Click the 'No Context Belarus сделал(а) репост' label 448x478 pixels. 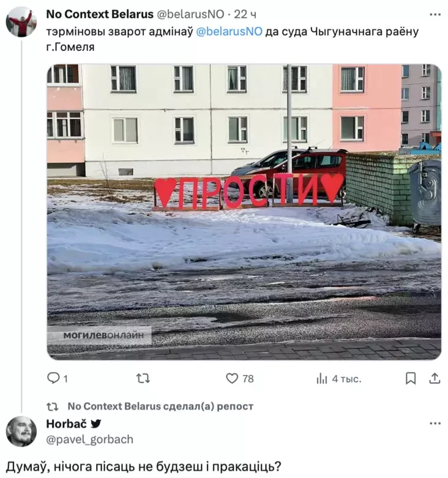(x=160, y=406)
